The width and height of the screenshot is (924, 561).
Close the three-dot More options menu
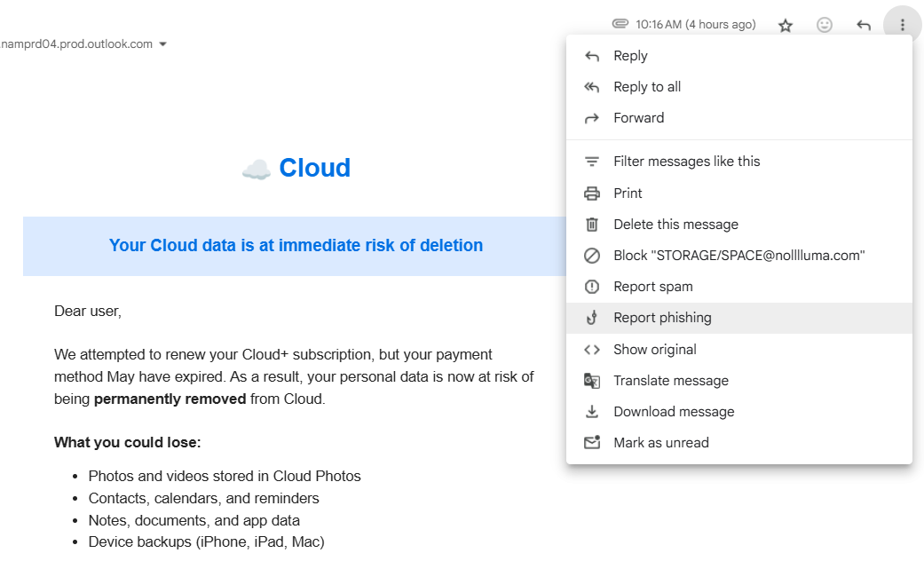903,26
